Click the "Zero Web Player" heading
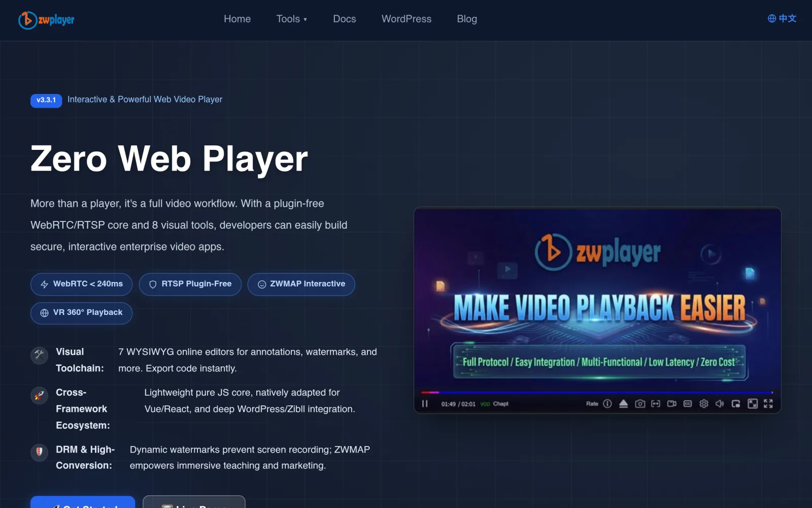 (x=169, y=159)
